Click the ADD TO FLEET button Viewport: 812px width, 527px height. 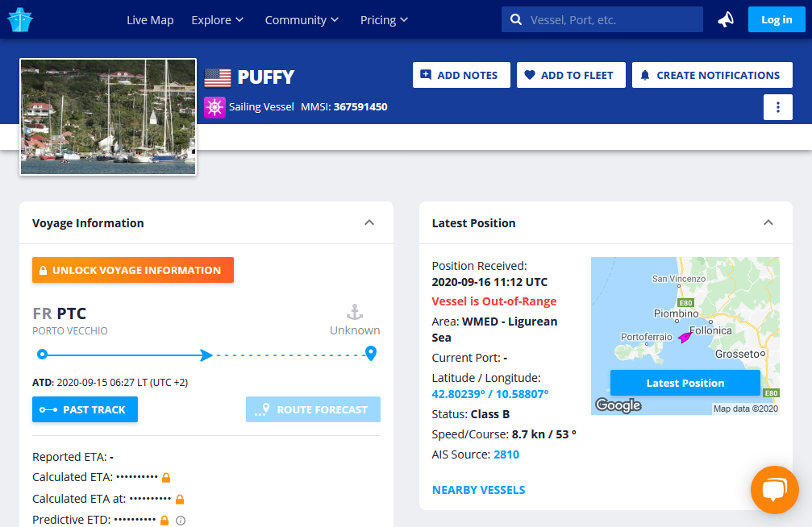click(x=571, y=75)
